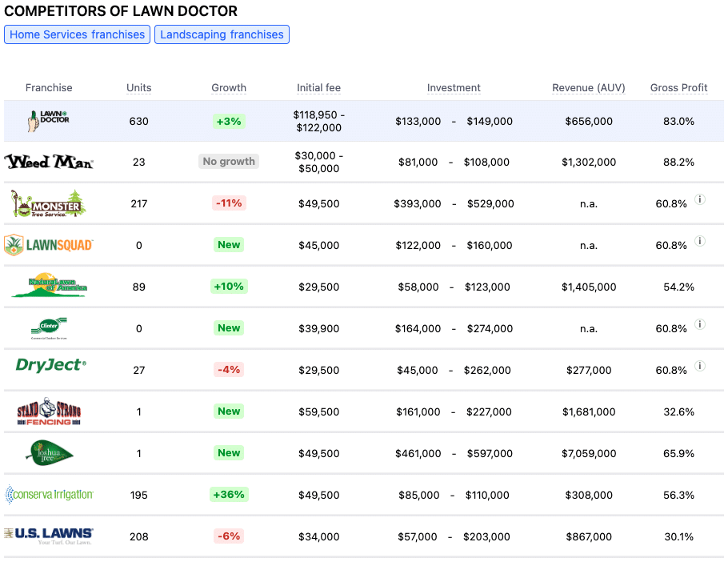Select the $656,000 revenue value
The width and height of the screenshot is (728, 566).
click(589, 122)
